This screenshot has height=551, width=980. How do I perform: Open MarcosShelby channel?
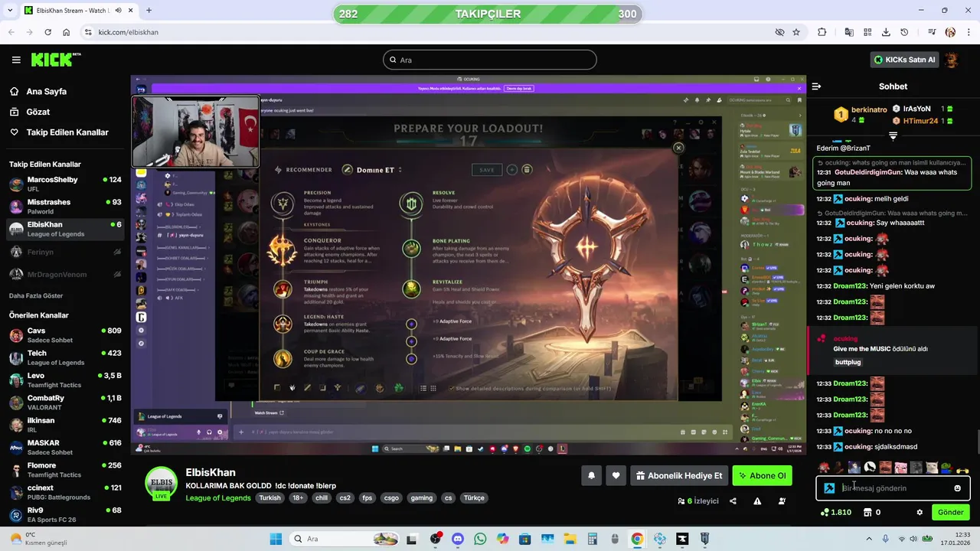tap(64, 184)
